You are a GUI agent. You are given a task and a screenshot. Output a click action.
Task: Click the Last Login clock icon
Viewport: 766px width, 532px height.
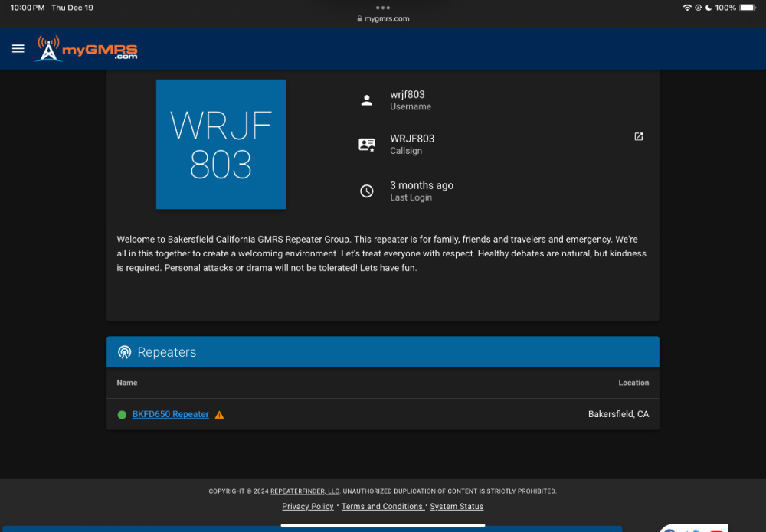[x=367, y=191]
